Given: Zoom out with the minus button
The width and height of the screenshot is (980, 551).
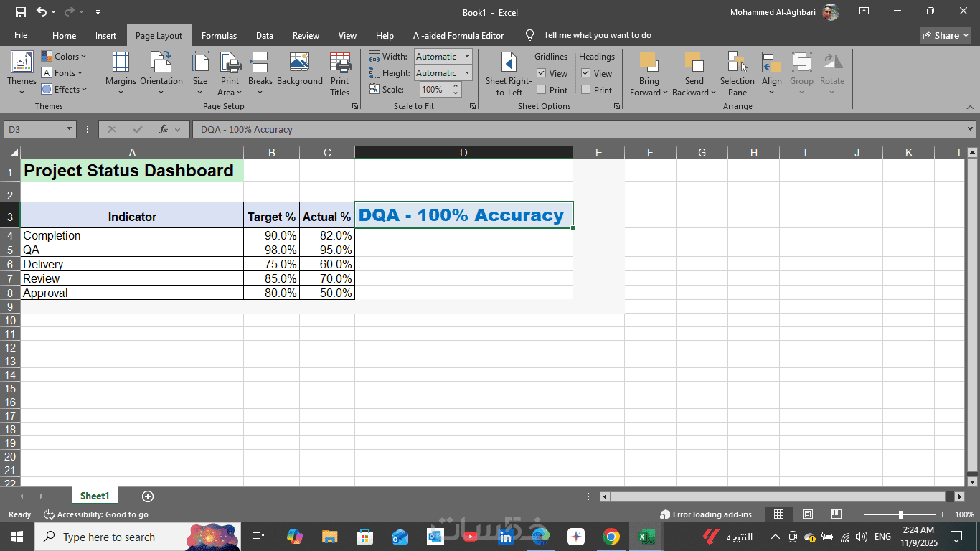Looking at the screenshot, I should point(857,514).
